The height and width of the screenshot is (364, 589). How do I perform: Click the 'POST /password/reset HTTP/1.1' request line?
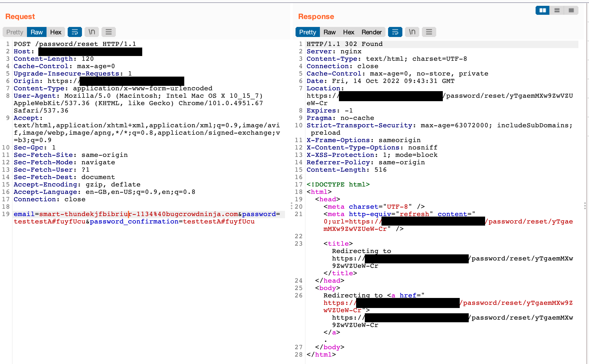pos(75,44)
